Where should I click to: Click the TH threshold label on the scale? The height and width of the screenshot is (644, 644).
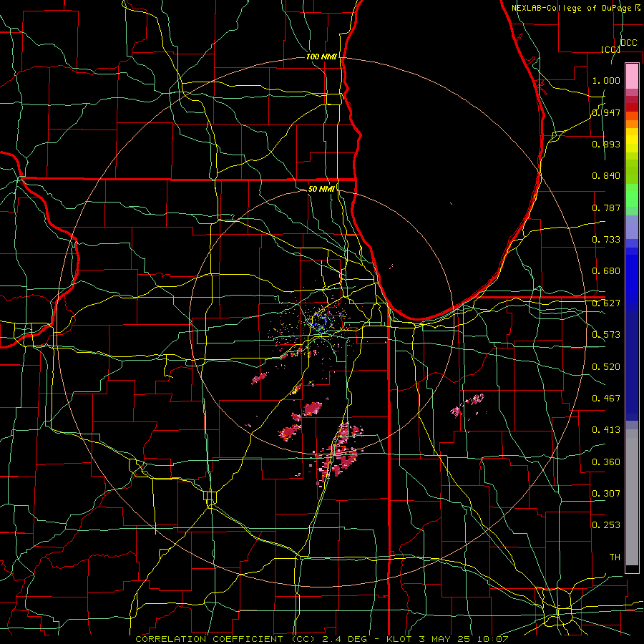coord(615,557)
